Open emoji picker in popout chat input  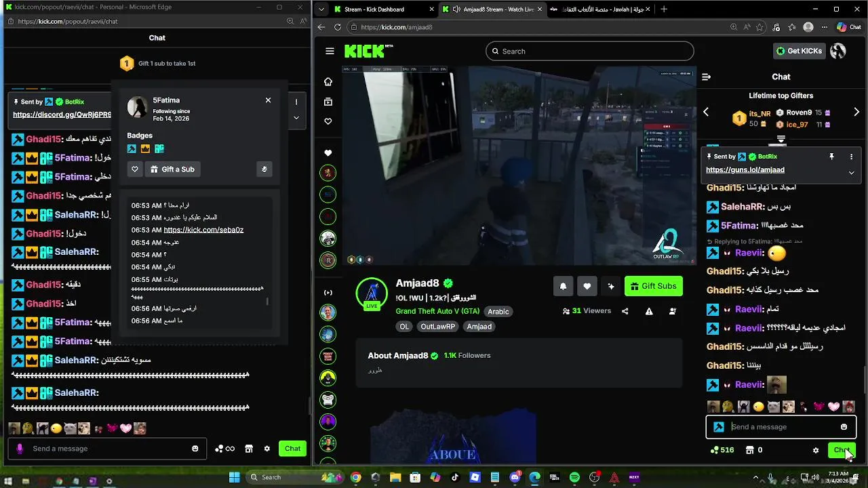(x=195, y=449)
